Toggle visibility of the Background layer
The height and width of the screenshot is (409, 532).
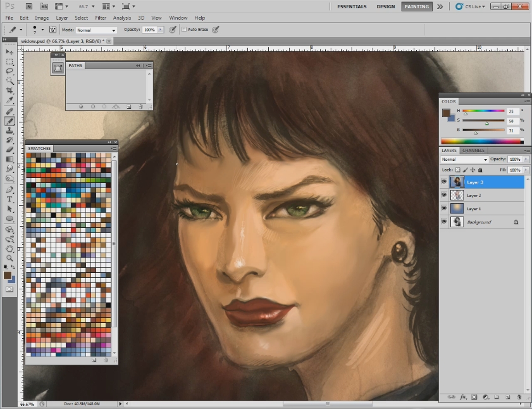point(445,222)
